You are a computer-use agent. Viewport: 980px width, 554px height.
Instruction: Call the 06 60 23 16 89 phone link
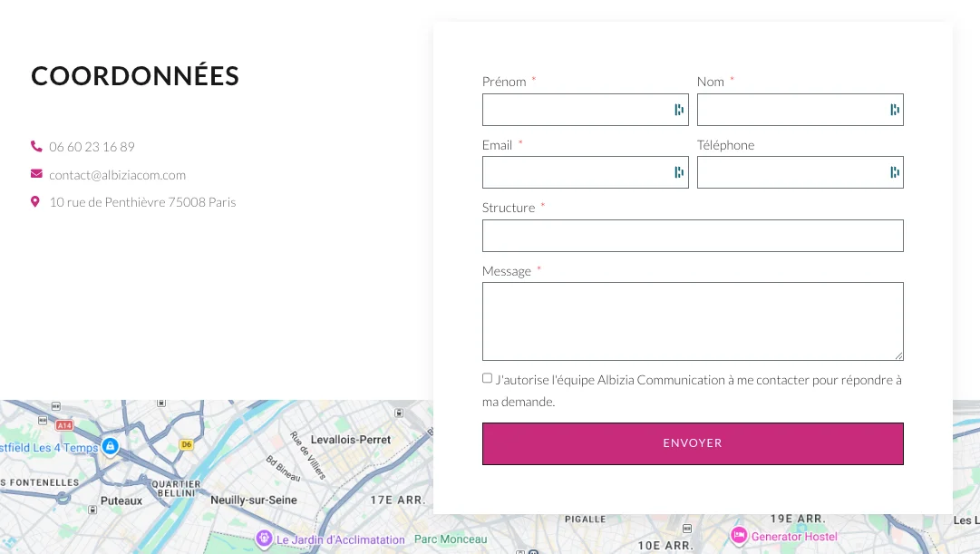(x=92, y=147)
